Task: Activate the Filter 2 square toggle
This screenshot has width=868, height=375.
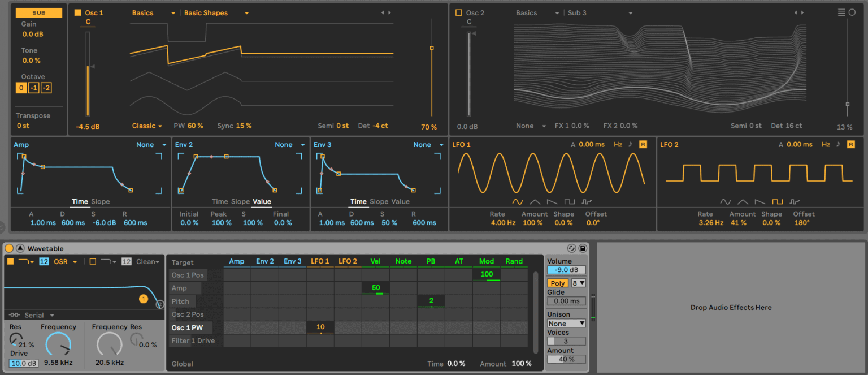Action: point(93,262)
